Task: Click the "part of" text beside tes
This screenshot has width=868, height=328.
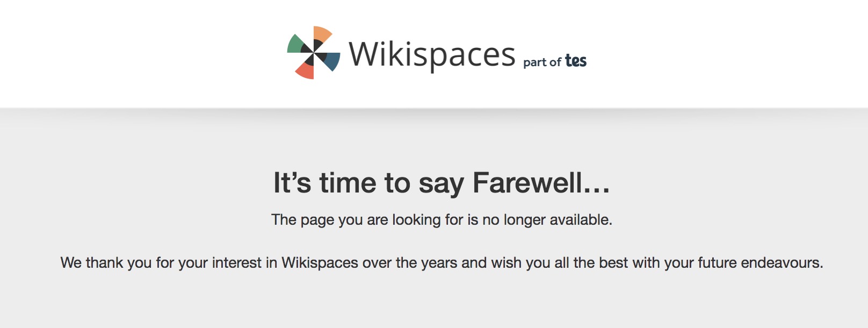Action: pos(542,62)
